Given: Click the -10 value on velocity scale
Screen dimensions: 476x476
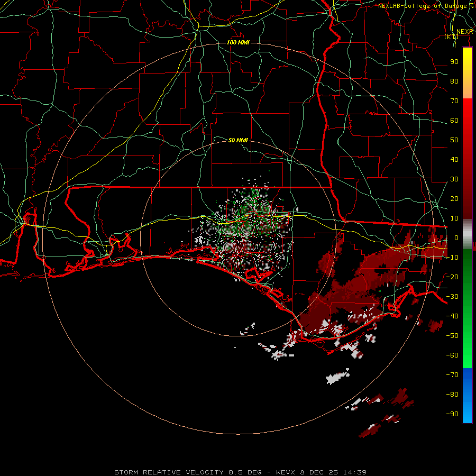Looking at the screenshot, I should coord(452,258).
